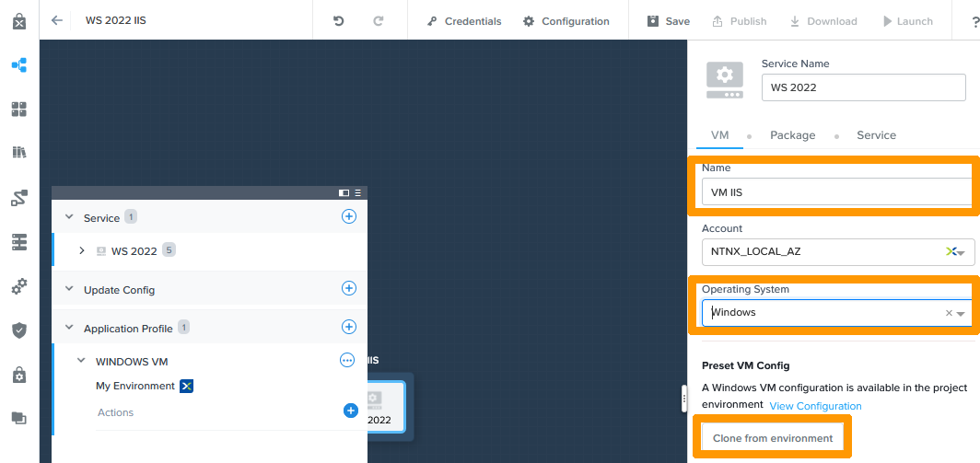Add a new service with the plus icon
Screen dimensions: 980x463
point(349,216)
